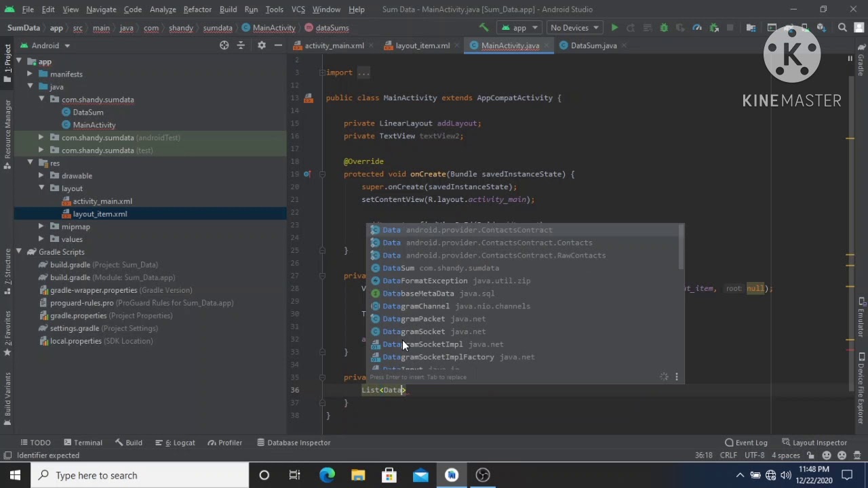Click the completion popup three-dots options icon
Image resolution: width=868 pixels, height=488 pixels.
coord(676,377)
